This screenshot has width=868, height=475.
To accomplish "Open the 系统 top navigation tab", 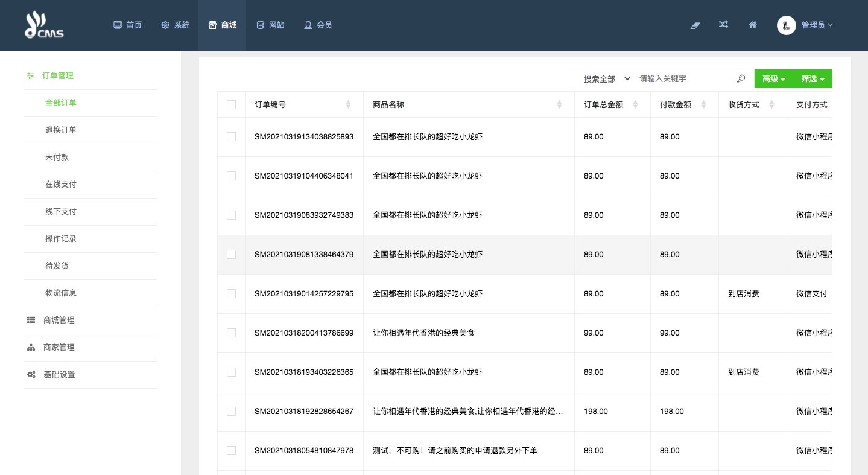I will (176, 25).
